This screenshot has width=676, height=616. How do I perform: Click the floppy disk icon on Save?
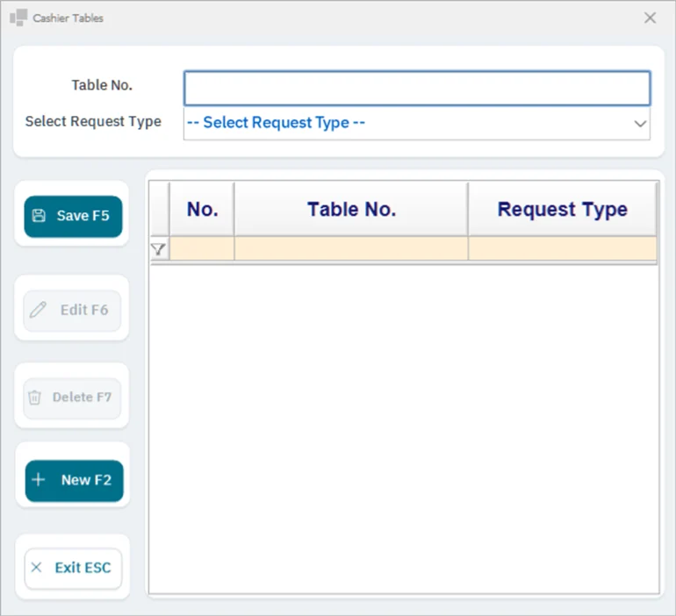39,215
